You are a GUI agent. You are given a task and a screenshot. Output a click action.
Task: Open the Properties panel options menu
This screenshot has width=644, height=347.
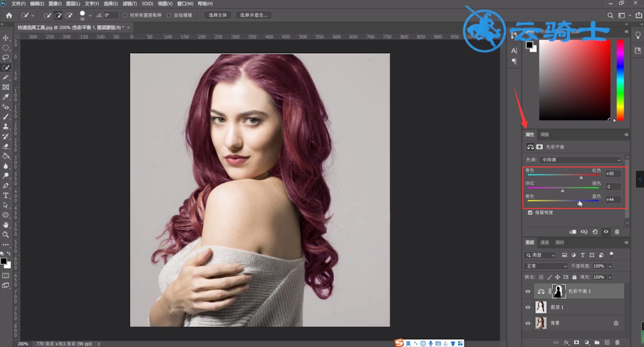(x=626, y=135)
